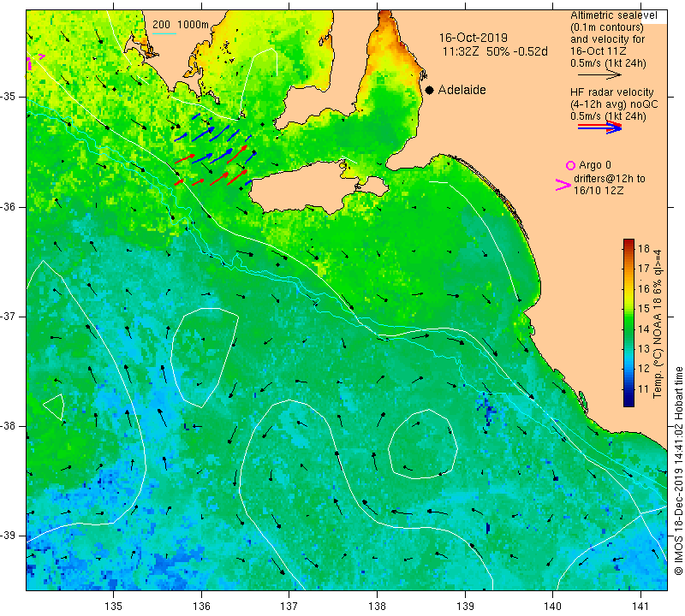
Task: Click the 'drifters@12h to' legend text
Action: pos(610,179)
